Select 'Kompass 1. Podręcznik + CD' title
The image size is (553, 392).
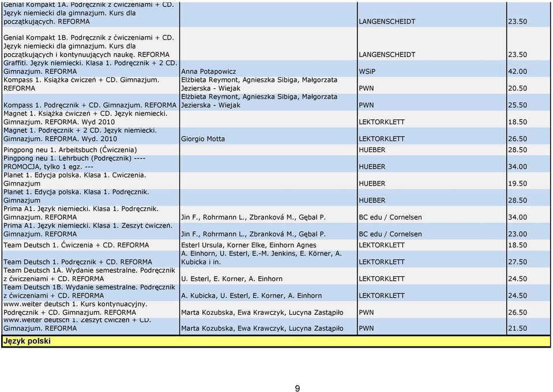pyautogui.click(x=90, y=105)
